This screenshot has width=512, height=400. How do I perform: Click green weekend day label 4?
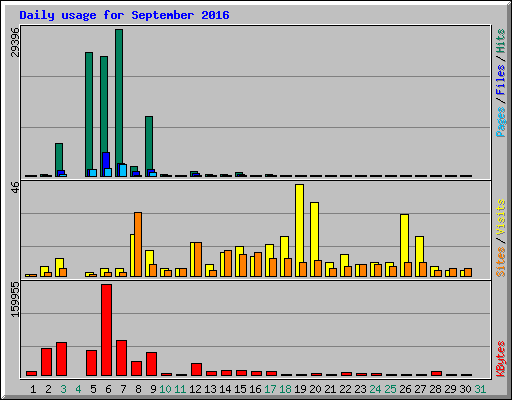click(78, 389)
